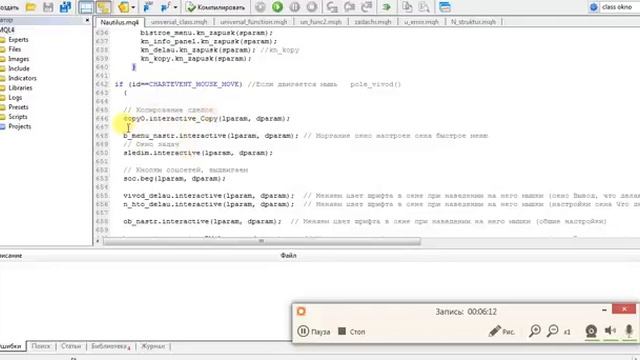640x360 pixels.
Task: Click the Step Out debug icon
Action: coord(367,7)
